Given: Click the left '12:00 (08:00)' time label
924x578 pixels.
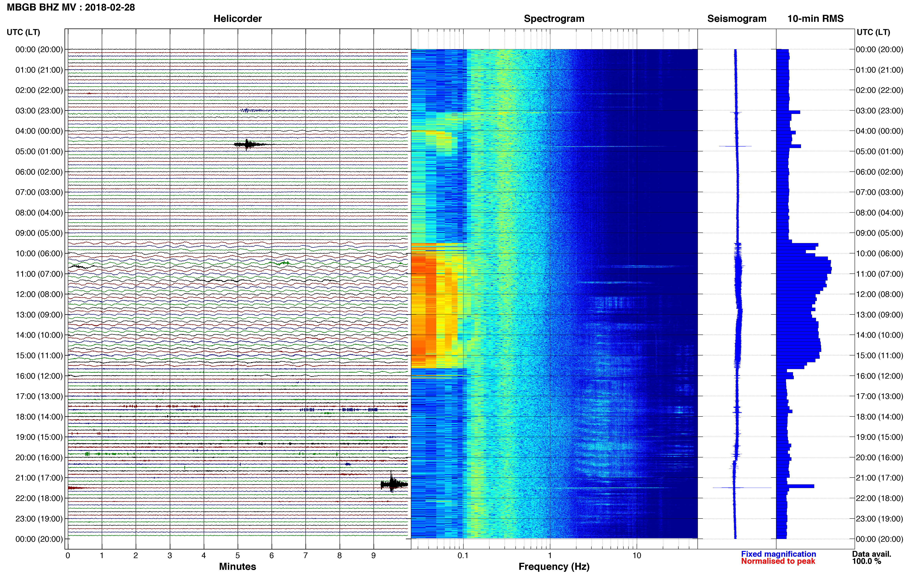Looking at the screenshot, I should (39, 294).
